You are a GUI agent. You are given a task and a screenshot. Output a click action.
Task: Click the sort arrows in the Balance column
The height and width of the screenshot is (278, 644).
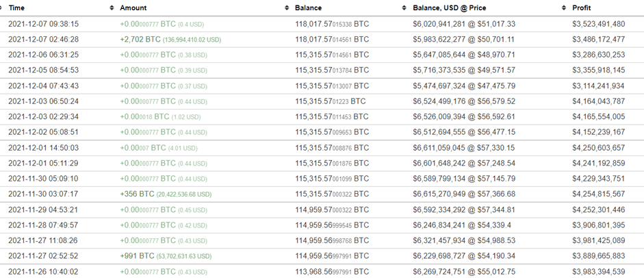(405, 8)
